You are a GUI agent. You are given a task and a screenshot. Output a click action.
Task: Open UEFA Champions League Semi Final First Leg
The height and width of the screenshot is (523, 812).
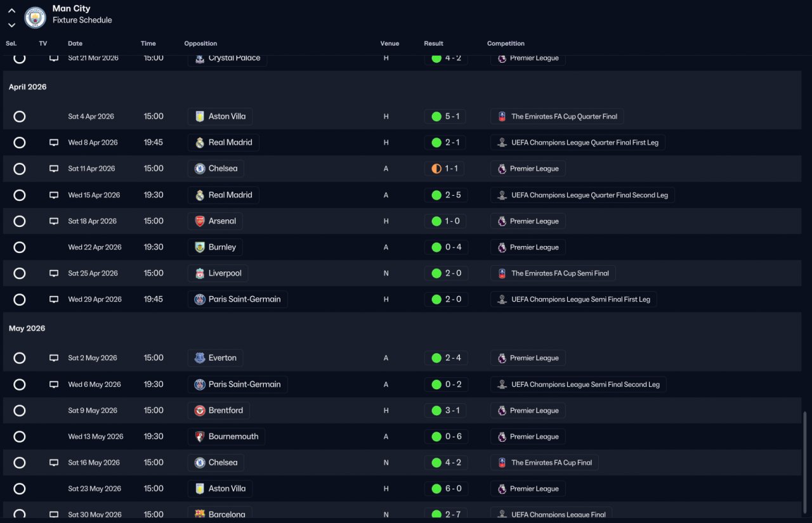[573, 299]
